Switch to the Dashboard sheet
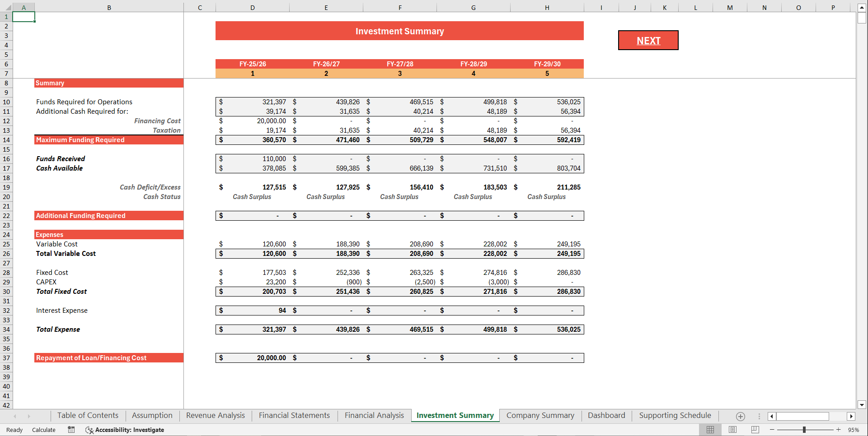Image resolution: width=868 pixels, height=436 pixels. (x=606, y=415)
